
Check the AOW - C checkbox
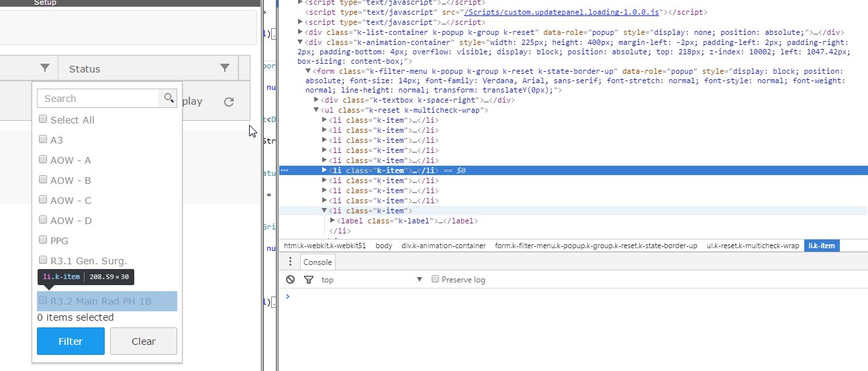click(x=43, y=200)
